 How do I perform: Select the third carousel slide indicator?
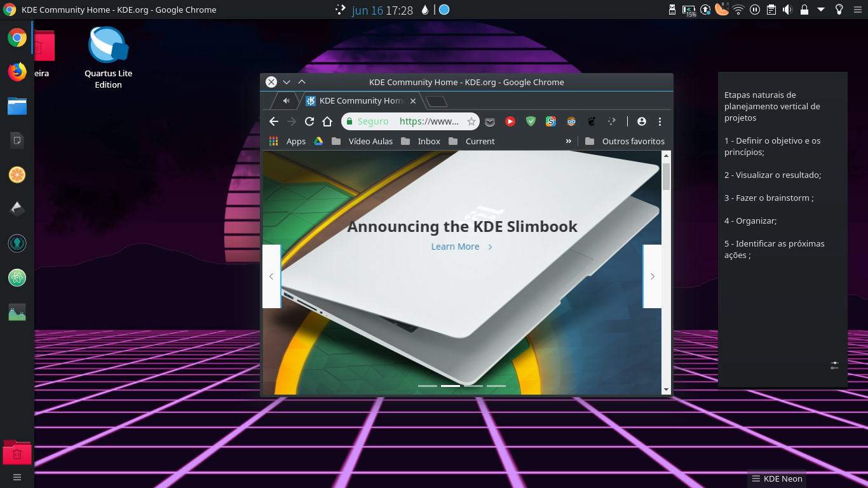point(473,386)
